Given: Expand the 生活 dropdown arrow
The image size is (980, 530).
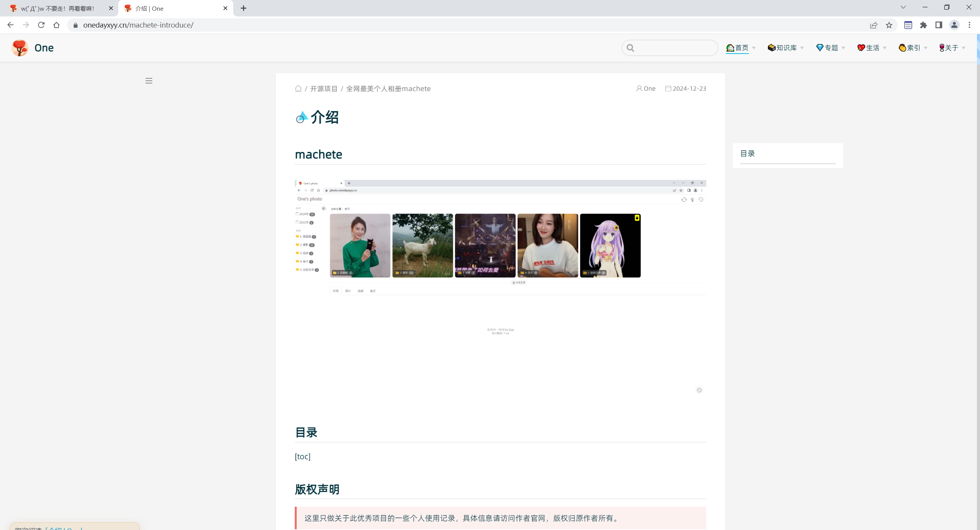Looking at the screenshot, I should pyautogui.click(x=885, y=48).
